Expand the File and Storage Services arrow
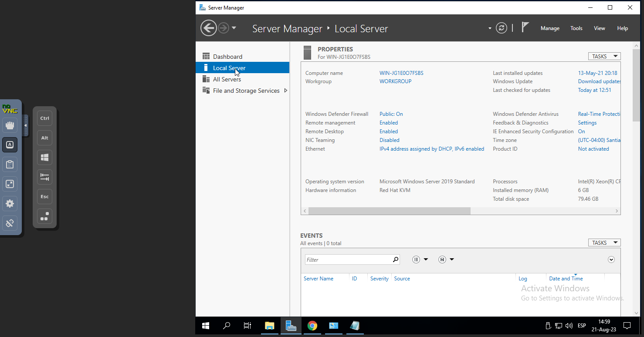 [x=286, y=91]
